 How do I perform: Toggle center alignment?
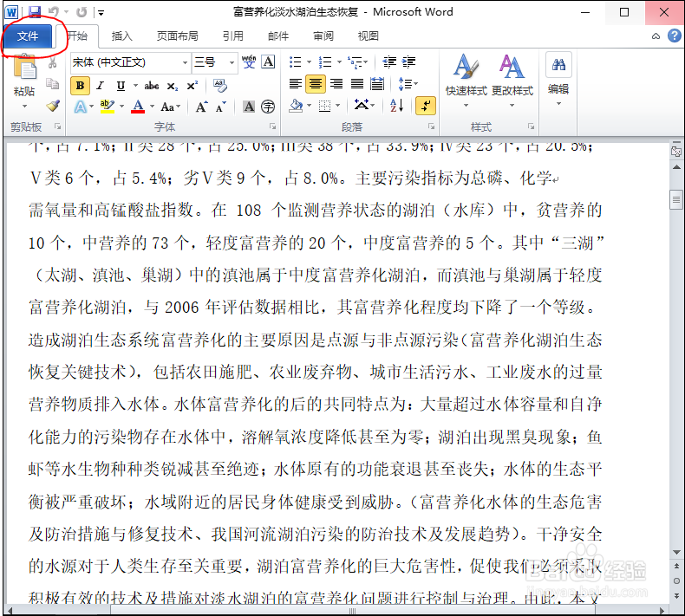coord(316,84)
